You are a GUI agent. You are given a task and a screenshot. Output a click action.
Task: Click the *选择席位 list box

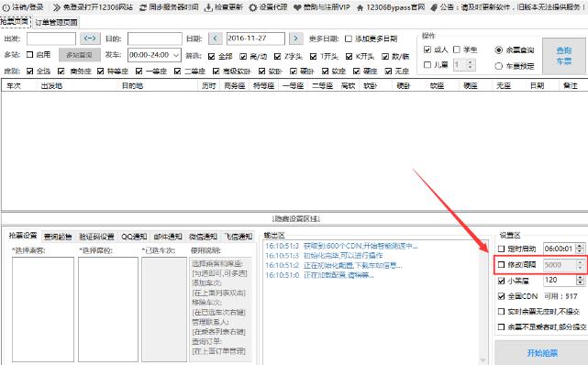click(108, 310)
